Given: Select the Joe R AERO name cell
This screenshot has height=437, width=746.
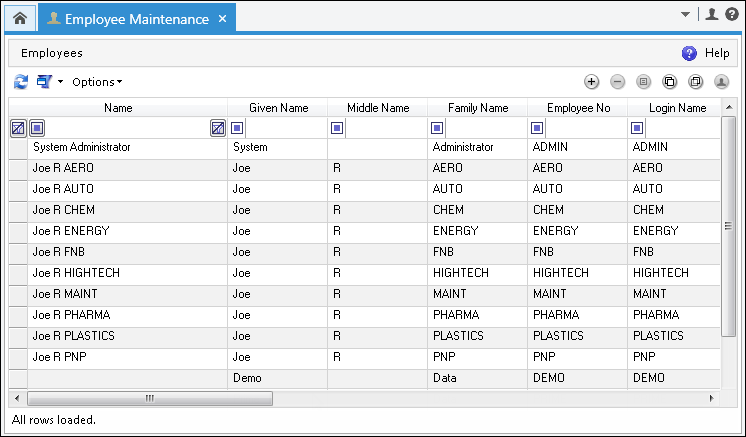Looking at the screenshot, I should [128, 168].
